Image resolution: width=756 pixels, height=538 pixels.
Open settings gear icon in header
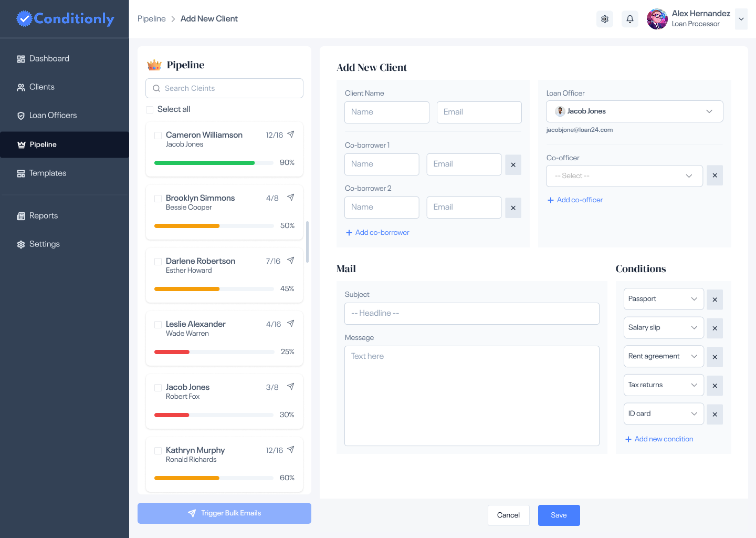pos(605,19)
